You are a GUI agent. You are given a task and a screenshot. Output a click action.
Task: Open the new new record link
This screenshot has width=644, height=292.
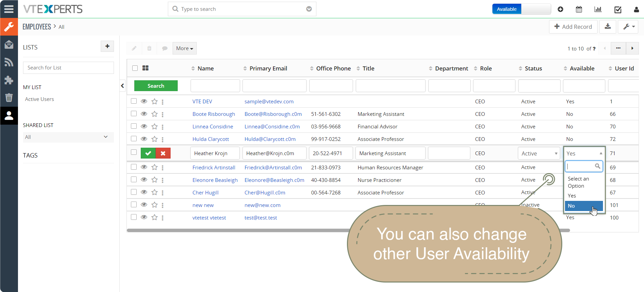pos(203,205)
